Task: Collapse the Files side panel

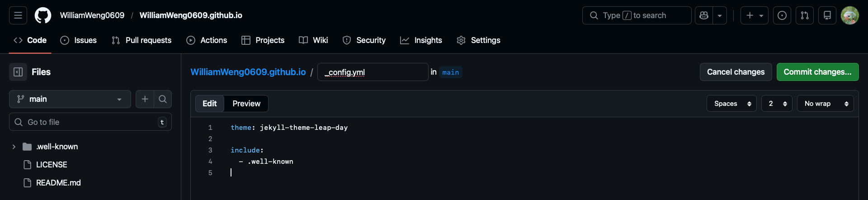Action: [x=18, y=72]
